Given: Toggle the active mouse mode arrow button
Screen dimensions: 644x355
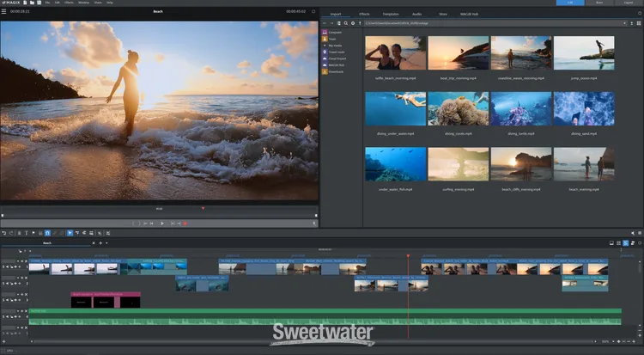Looking at the screenshot, I should tap(70, 233).
